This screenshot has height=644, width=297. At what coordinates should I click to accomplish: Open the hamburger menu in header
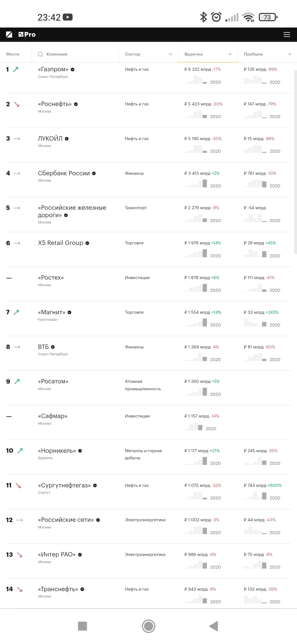(x=287, y=35)
